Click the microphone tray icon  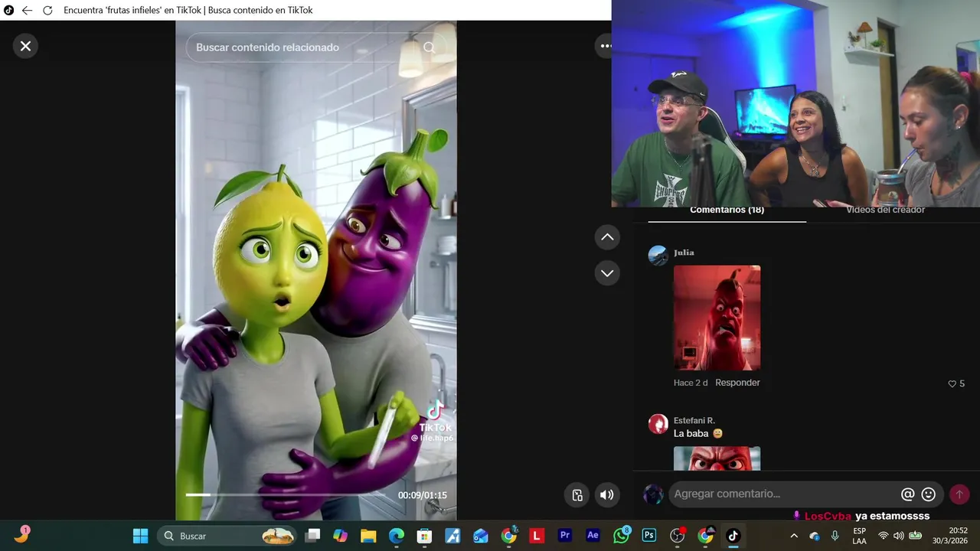(x=835, y=536)
